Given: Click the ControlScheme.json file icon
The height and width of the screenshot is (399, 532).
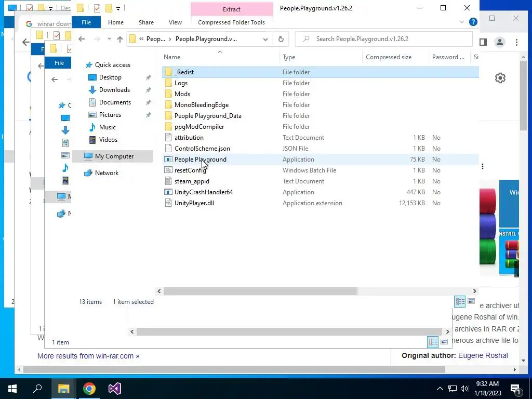Looking at the screenshot, I should [168, 148].
